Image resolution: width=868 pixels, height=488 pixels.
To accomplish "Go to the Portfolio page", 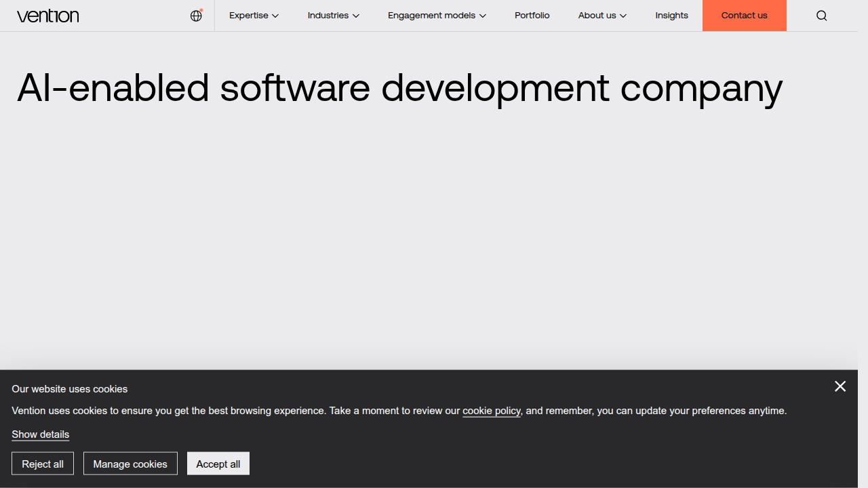I will 532,16.
